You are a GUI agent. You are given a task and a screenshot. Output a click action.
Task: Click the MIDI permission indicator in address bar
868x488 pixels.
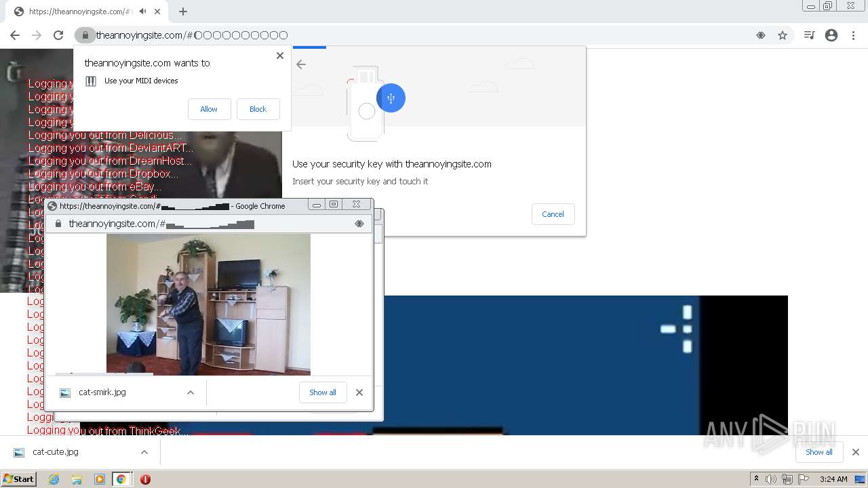coord(761,35)
